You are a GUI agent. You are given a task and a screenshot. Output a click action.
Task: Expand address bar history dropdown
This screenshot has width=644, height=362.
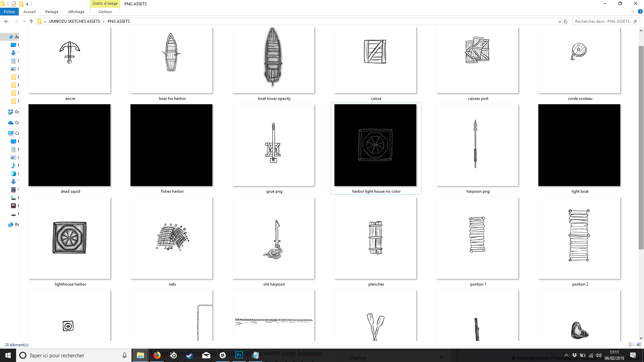559,21
